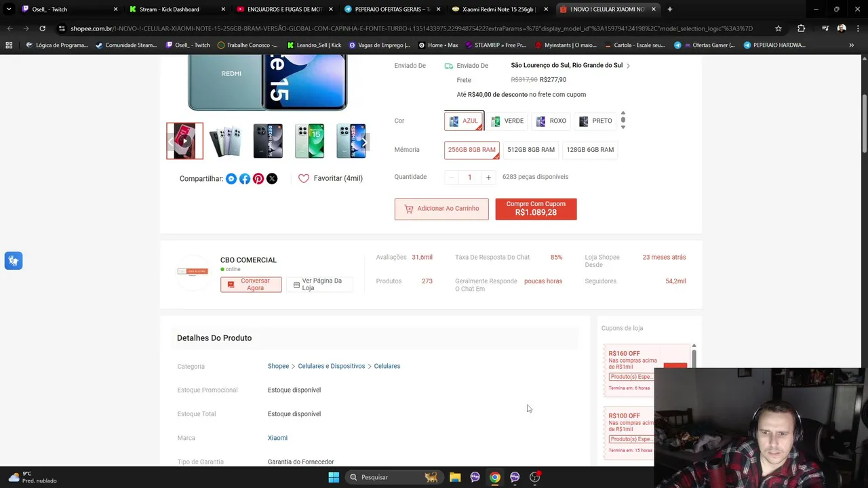This screenshot has height=488, width=868.
Task: Click the Chrome taskbar icon
Action: coord(495,477)
